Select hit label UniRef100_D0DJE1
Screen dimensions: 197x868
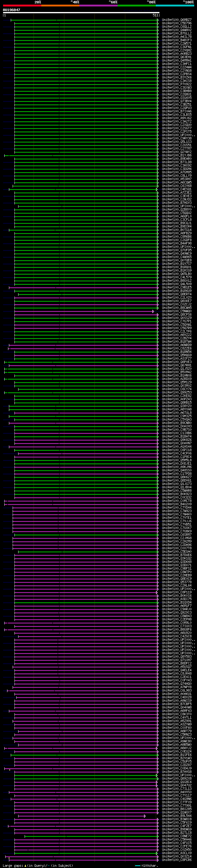tap(177, 463)
